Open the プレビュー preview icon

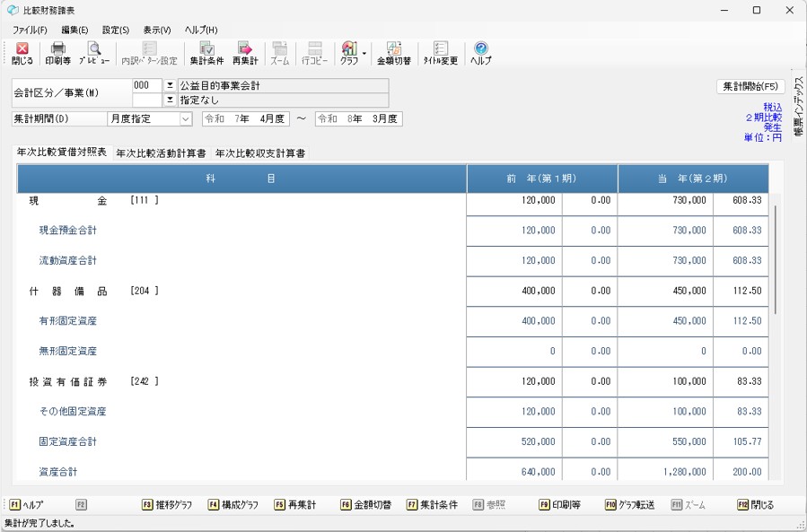click(94, 53)
